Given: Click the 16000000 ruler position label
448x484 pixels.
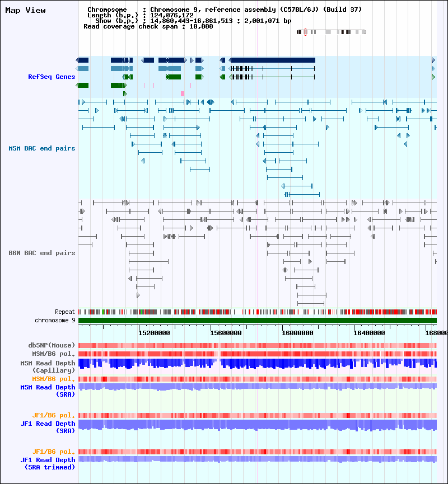Looking at the screenshot, I should tap(297, 333).
